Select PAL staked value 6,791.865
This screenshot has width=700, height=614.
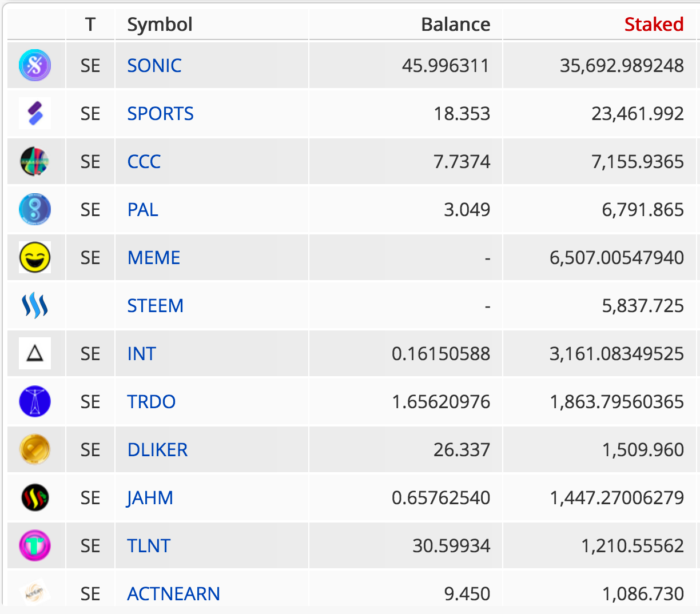click(x=642, y=210)
